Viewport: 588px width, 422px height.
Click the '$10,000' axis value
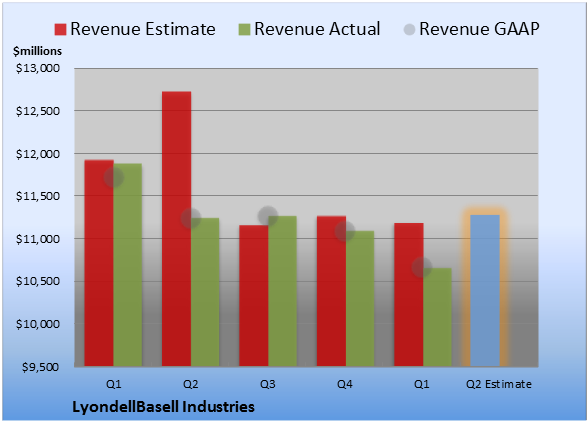point(38,324)
